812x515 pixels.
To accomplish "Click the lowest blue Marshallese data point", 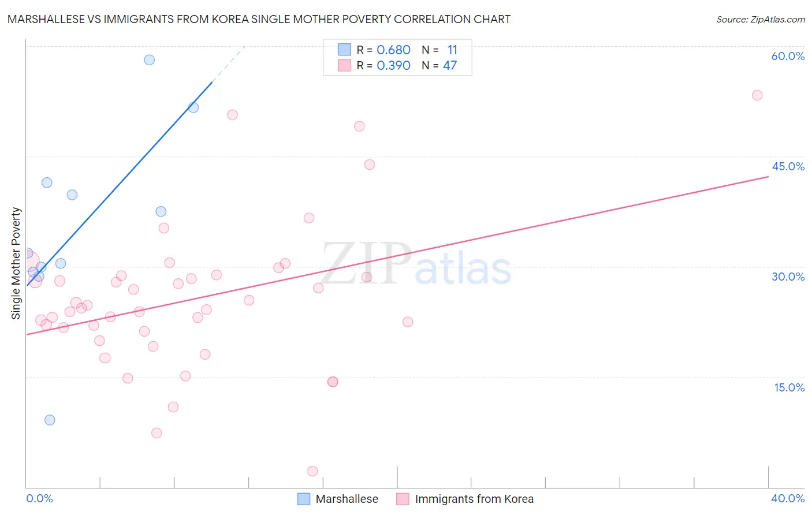I will [50, 420].
